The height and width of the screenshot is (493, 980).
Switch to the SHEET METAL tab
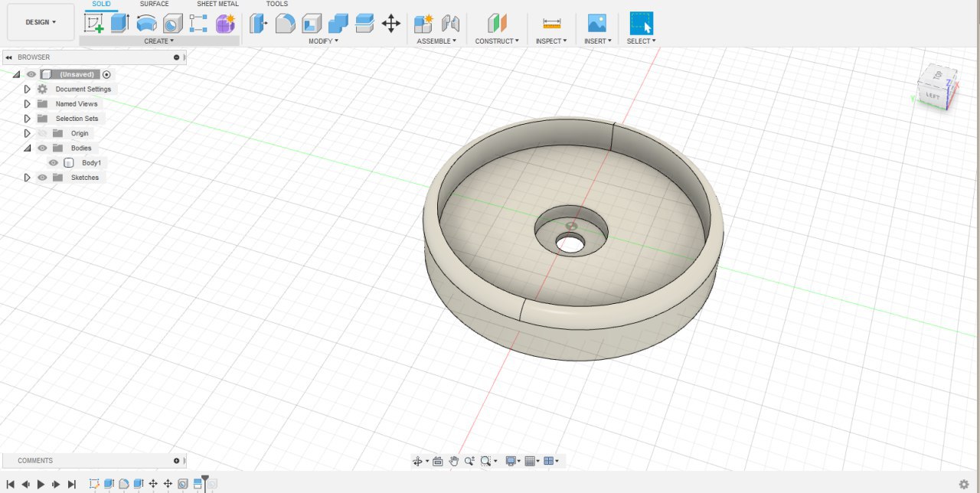click(x=217, y=5)
